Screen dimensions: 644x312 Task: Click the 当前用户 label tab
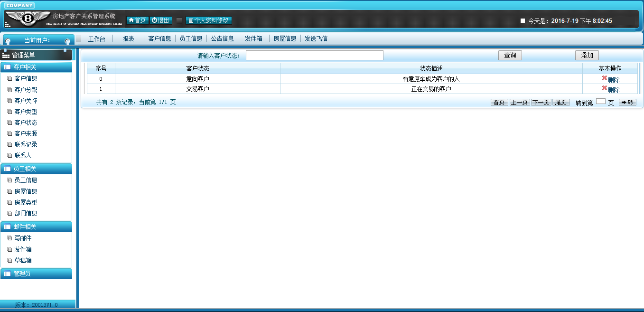[37, 40]
